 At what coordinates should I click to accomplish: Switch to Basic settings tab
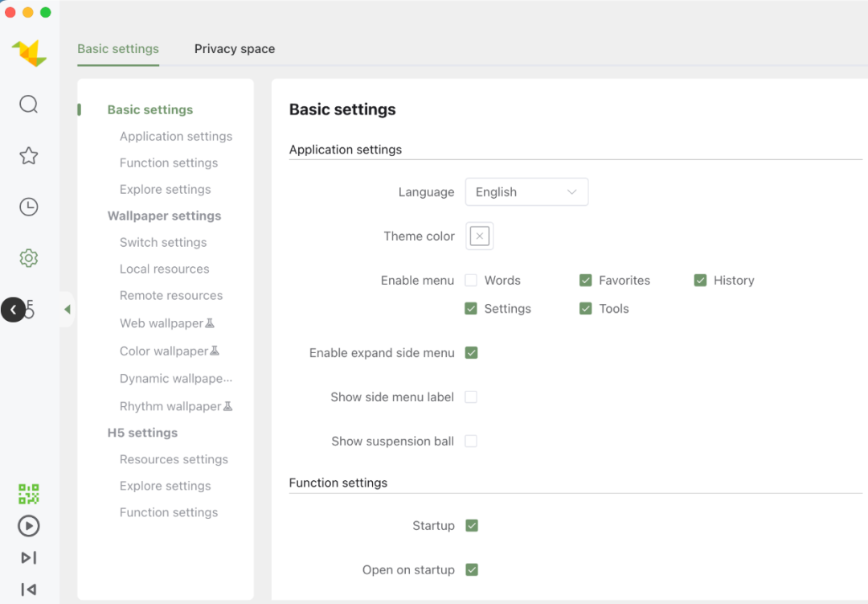[118, 49]
